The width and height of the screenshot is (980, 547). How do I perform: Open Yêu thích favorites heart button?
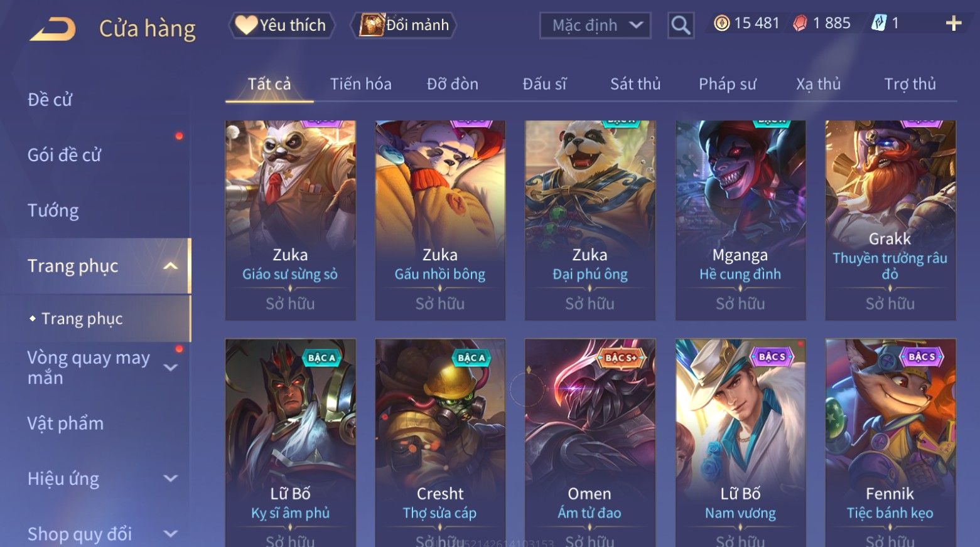(x=281, y=25)
